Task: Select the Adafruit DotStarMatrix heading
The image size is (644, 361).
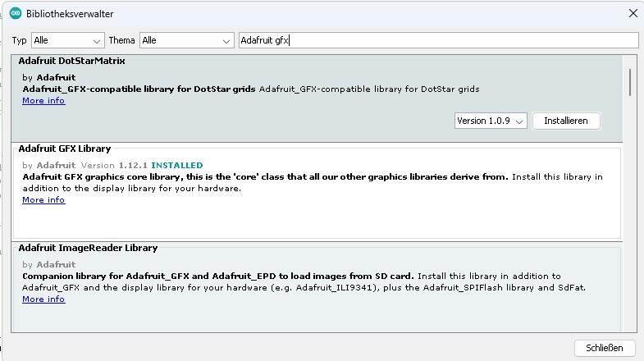Action: click(x=71, y=61)
